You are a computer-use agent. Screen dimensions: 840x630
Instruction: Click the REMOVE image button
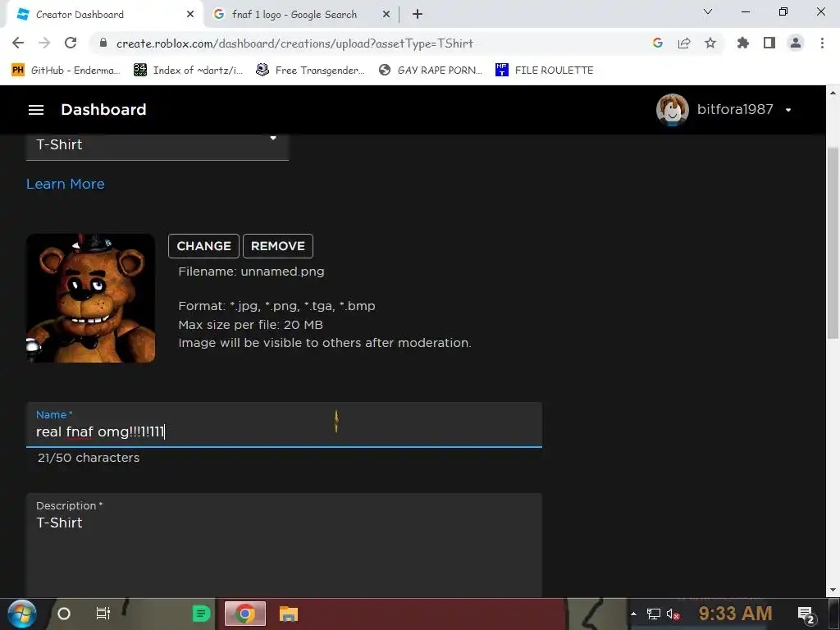(x=278, y=246)
